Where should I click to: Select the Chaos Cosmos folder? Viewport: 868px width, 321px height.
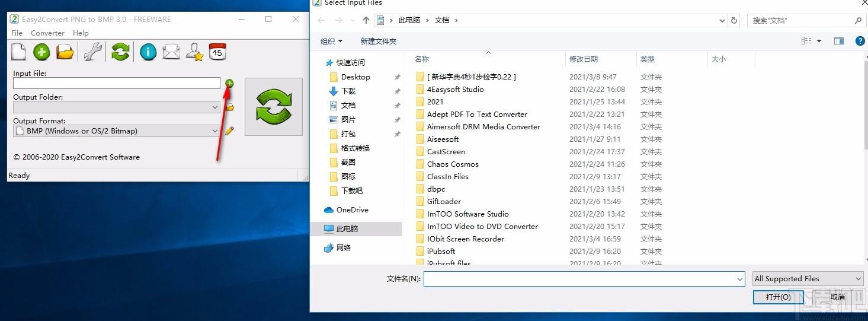[453, 164]
